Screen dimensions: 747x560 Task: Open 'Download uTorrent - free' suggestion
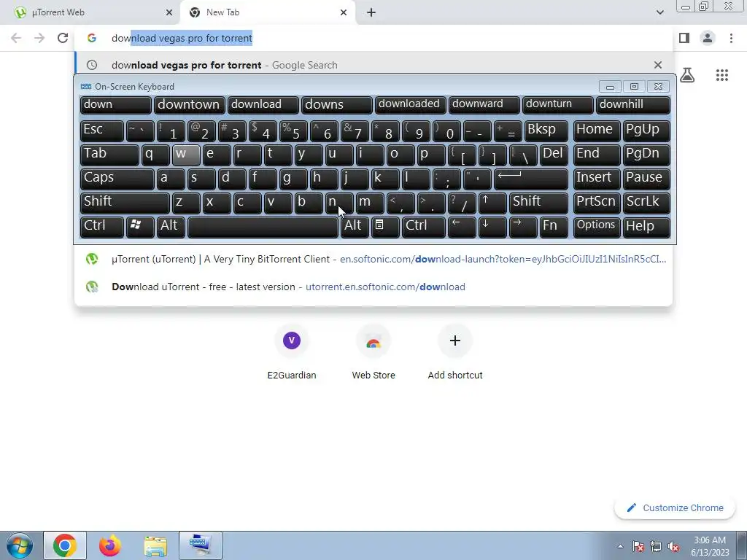click(x=373, y=287)
